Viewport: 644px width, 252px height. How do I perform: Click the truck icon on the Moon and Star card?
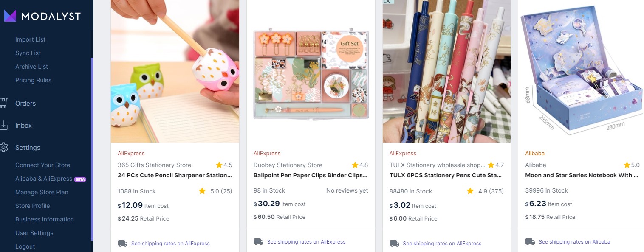(x=530, y=241)
